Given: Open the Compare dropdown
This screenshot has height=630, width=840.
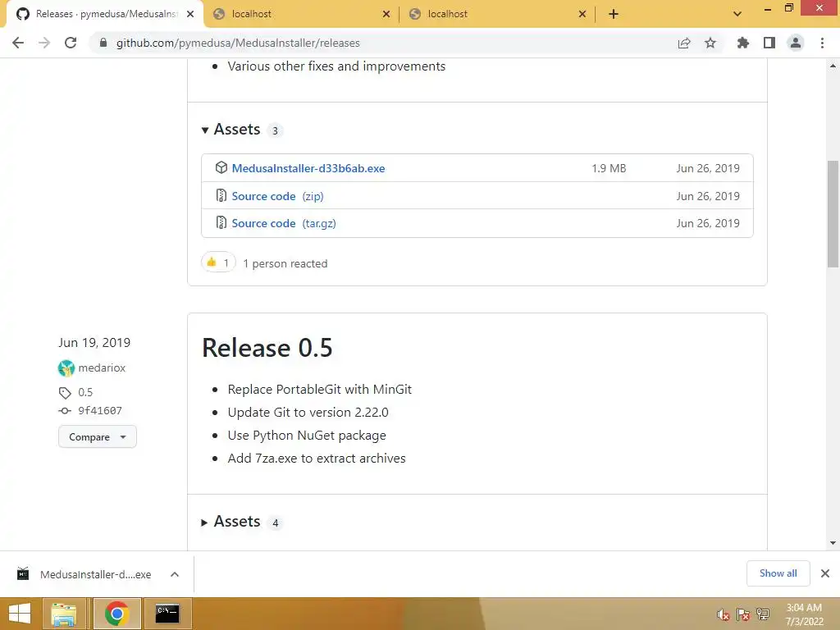Looking at the screenshot, I should pos(98,436).
